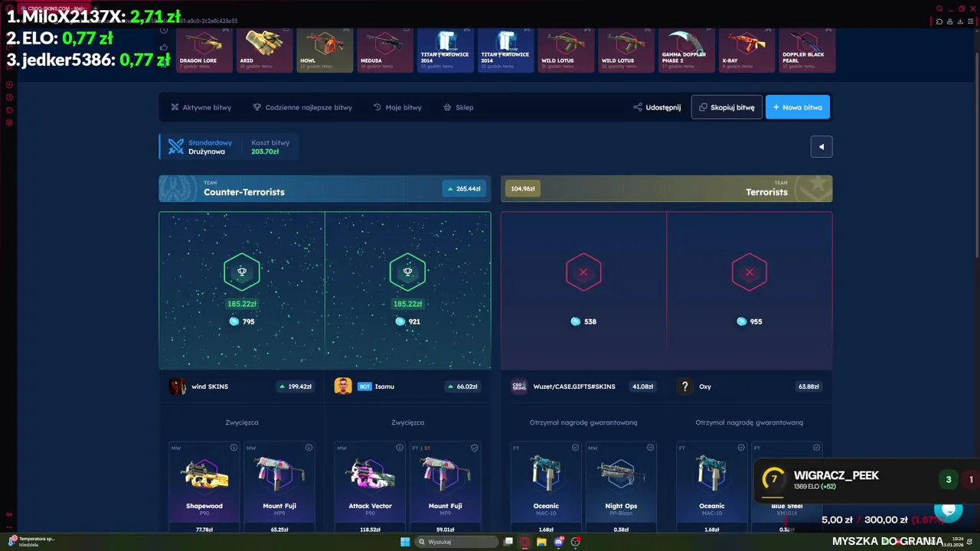Click the red X hexagon above 538

click(583, 272)
